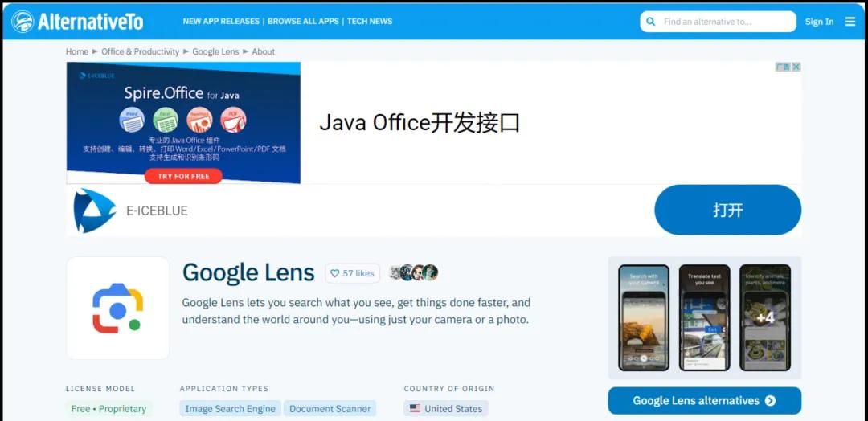The image size is (868, 421).
Task: Go to Home breadcrumb
Action: pyautogui.click(x=77, y=51)
